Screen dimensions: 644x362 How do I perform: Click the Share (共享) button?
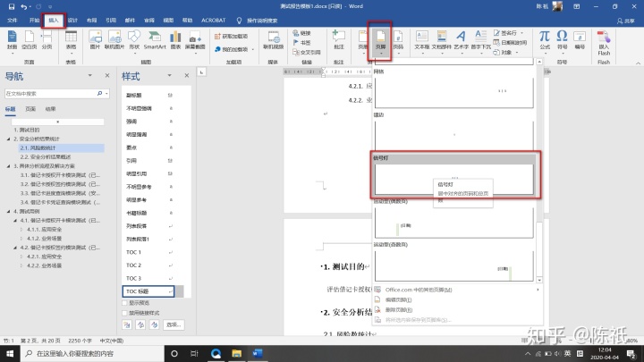coord(626,21)
